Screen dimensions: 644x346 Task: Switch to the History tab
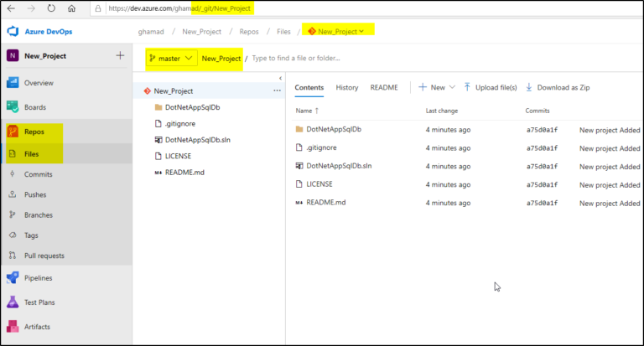tap(346, 87)
